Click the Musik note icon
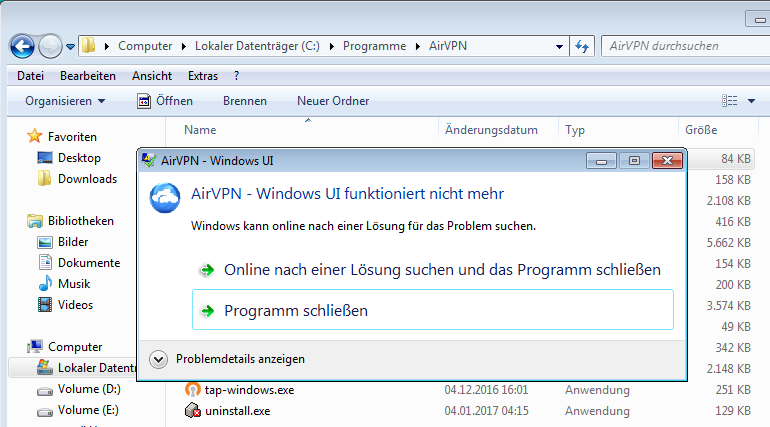The image size is (770, 427). pos(45,283)
